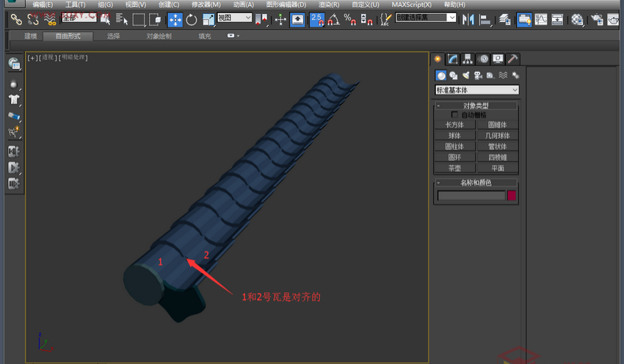
Task: Switch to the 对象绘制 ribbon tab
Action: tap(159, 36)
